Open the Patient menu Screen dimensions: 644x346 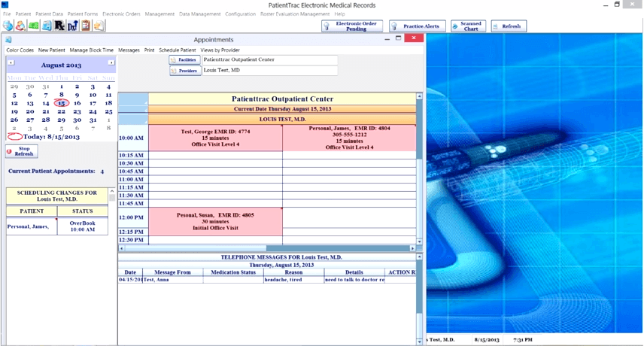(23, 14)
